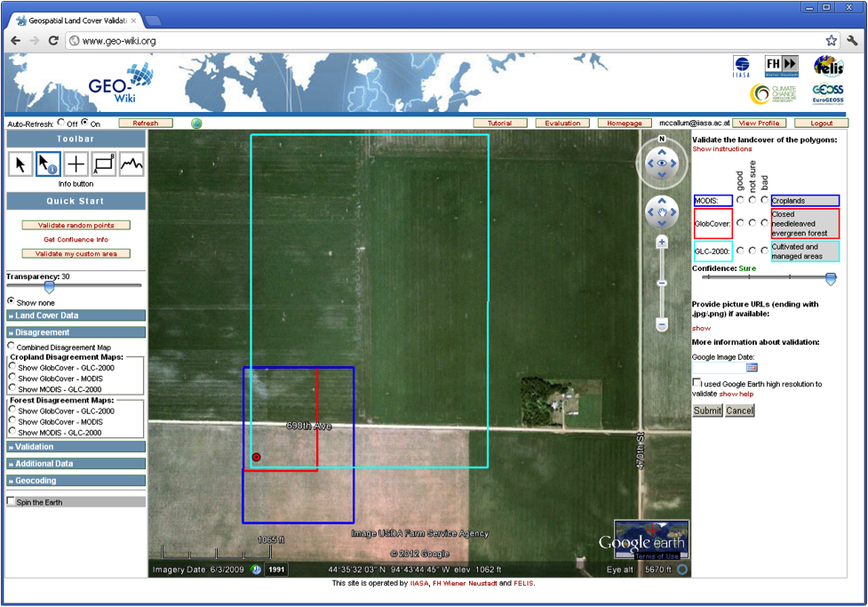
Task: Bookmark page with the star icon
Action: tap(831, 40)
